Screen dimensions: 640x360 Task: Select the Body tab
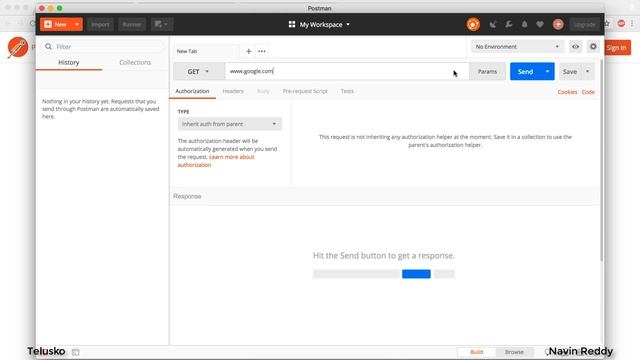(x=263, y=91)
